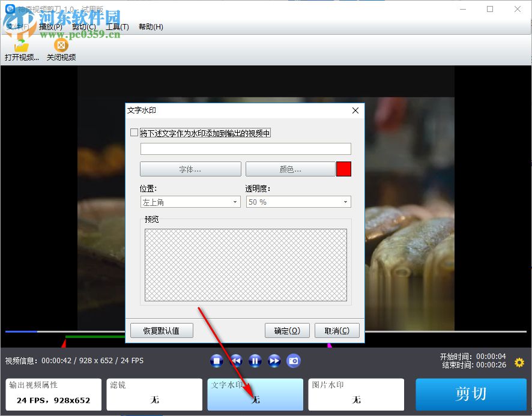Confirm with 确定(O) button

(287, 331)
